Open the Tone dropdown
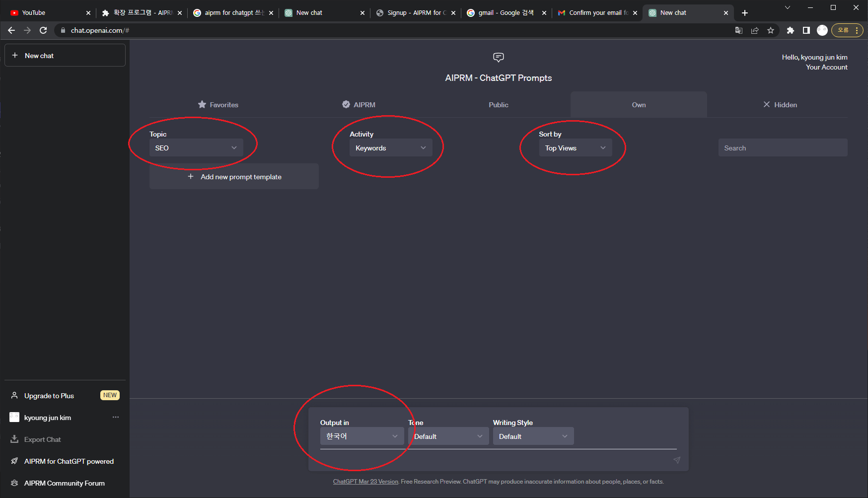The image size is (868, 498). [448, 436]
